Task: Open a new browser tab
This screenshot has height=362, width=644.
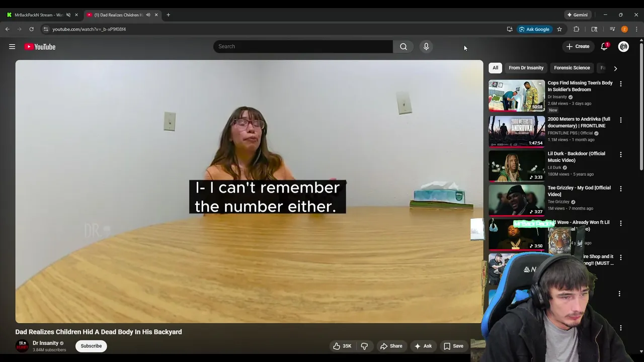Action: pyautogui.click(x=168, y=15)
